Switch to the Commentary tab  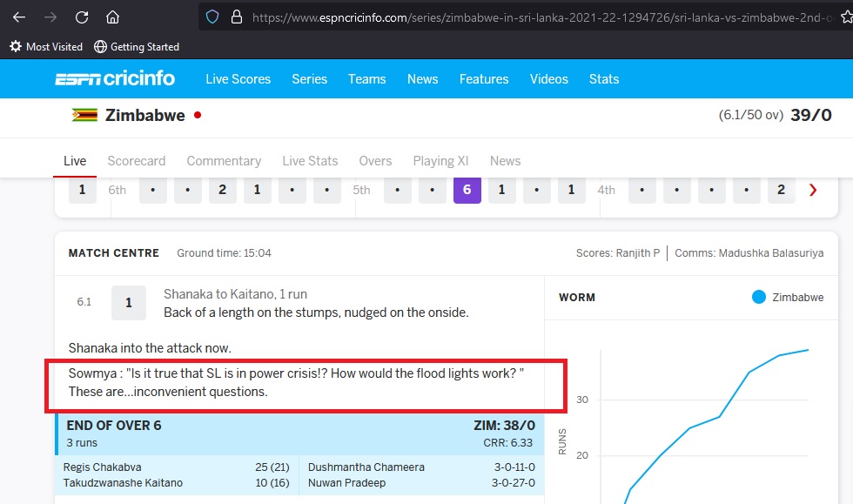point(224,161)
